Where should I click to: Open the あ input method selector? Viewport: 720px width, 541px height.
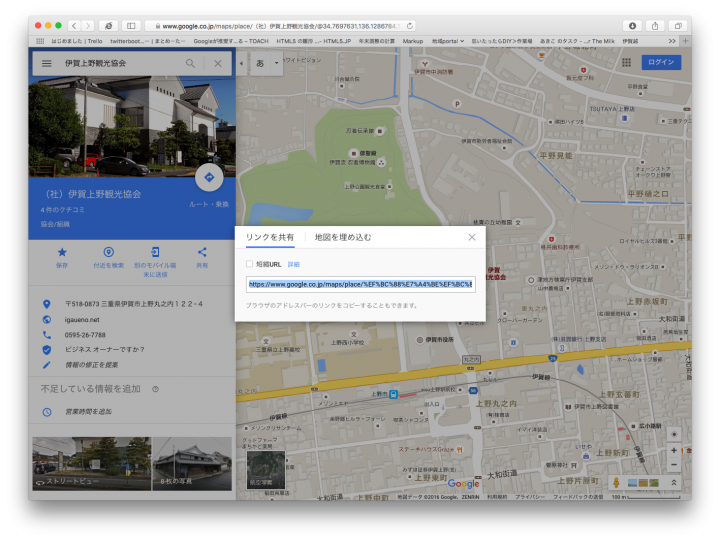(260, 63)
